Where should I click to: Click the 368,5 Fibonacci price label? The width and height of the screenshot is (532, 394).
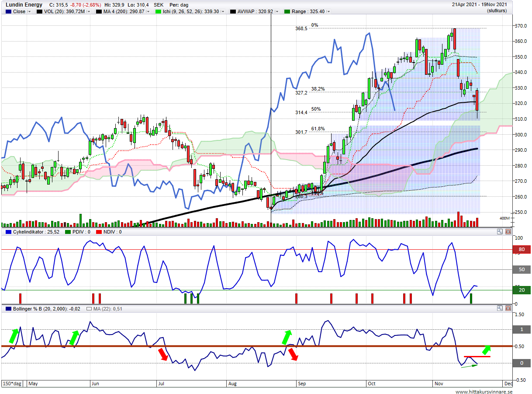coord(301,28)
